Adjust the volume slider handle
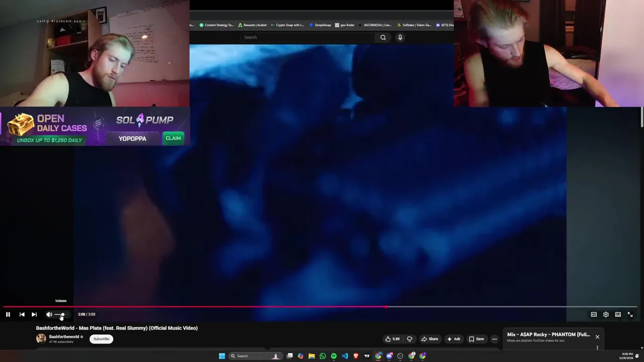The image size is (644, 362). [62, 314]
